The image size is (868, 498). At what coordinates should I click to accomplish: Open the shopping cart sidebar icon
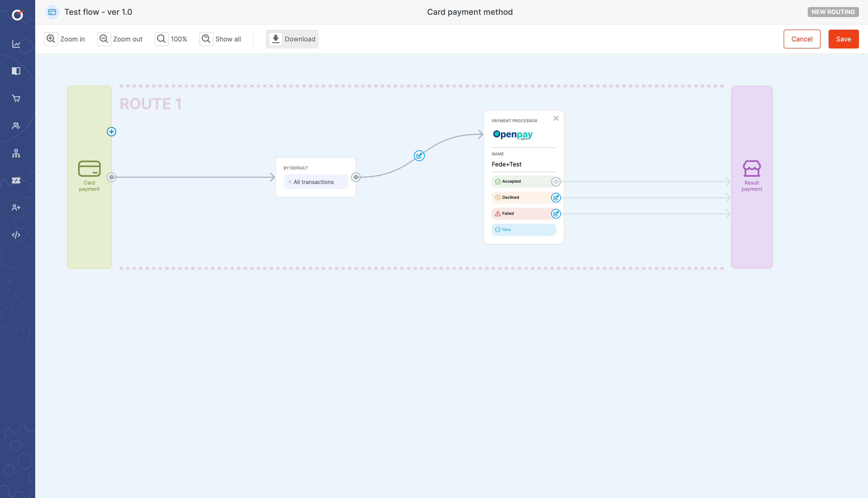tap(16, 98)
